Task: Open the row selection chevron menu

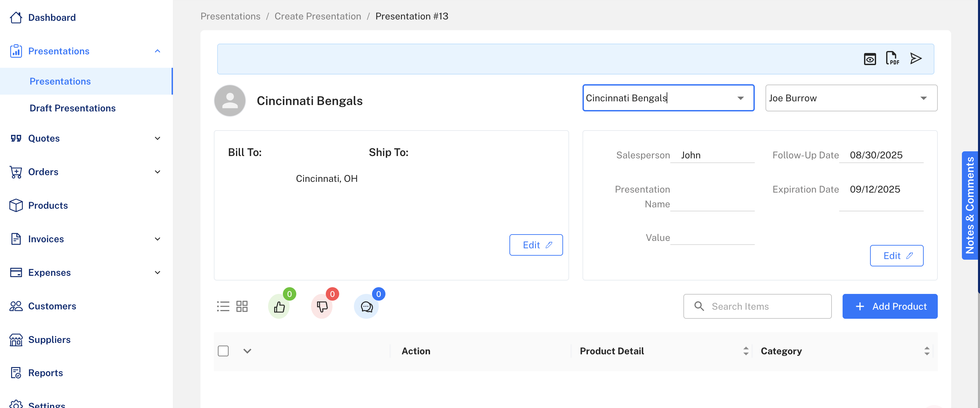Action: point(247,351)
